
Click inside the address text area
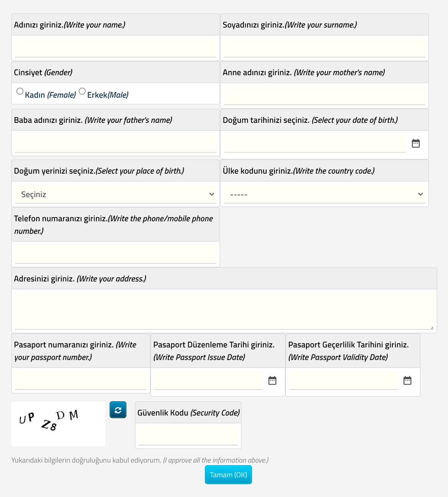[224, 310]
